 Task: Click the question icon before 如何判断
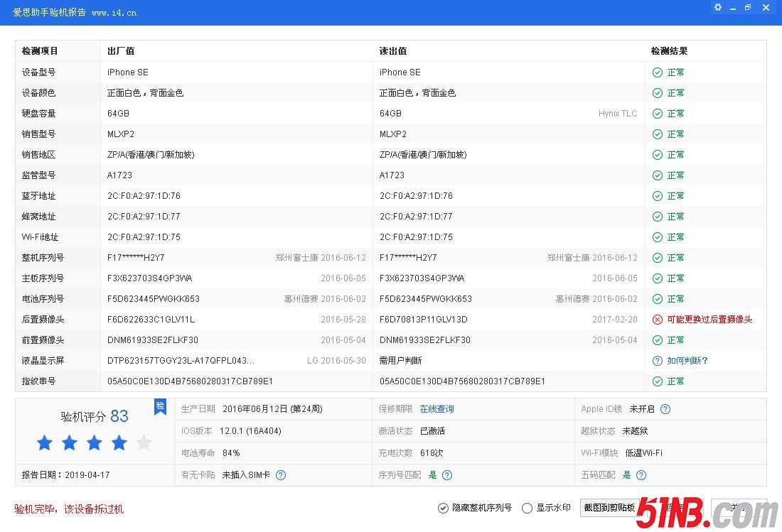coord(658,361)
